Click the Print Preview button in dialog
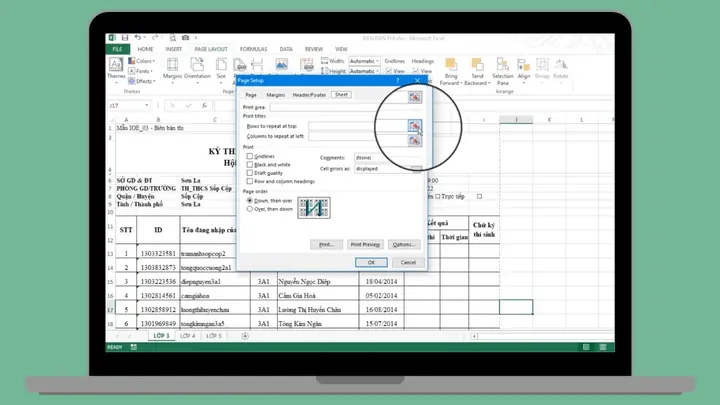Image resolution: width=720 pixels, height=405 pixels. (x=365, y=245)
